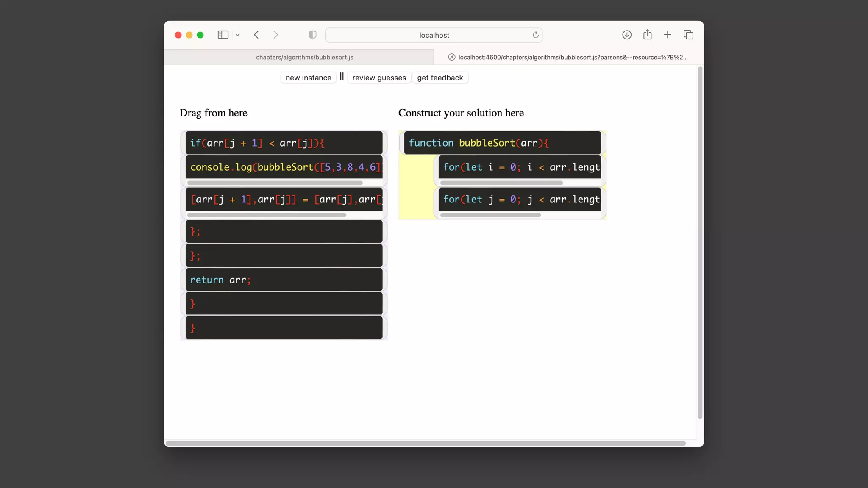Select the return arr; code block
The width and height of the screenshot is (868, 488).
click(x=284, y=280)
